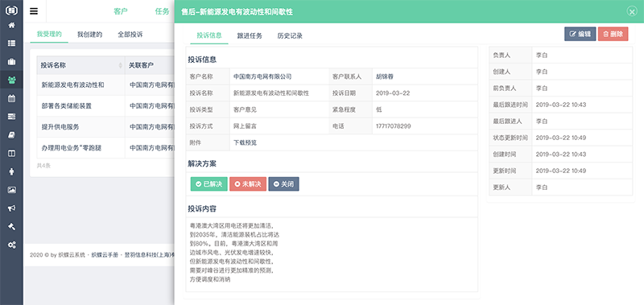The height and width of the screenshot is (305, 644).
Task: Open 织蝶云手册 footer link
Action: [105, 255]
